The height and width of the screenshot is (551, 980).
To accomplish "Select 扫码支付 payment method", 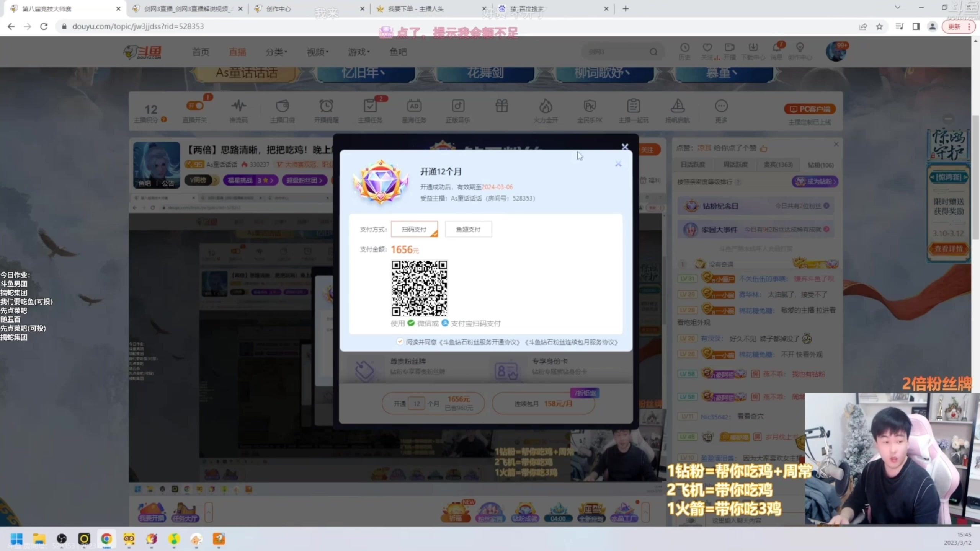I will pos(414,229).
